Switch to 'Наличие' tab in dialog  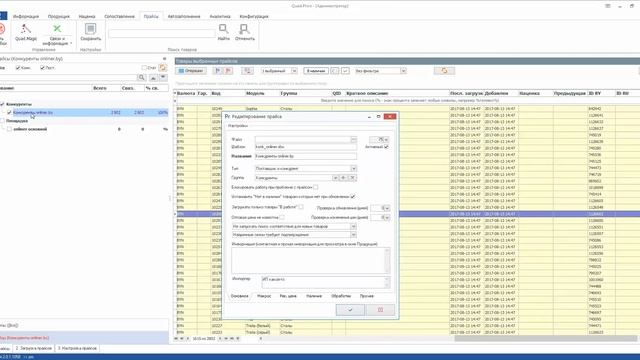coord(314,296)
